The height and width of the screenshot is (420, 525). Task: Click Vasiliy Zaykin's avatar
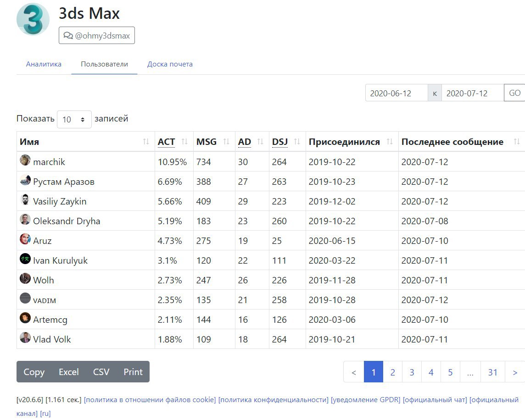25,199
